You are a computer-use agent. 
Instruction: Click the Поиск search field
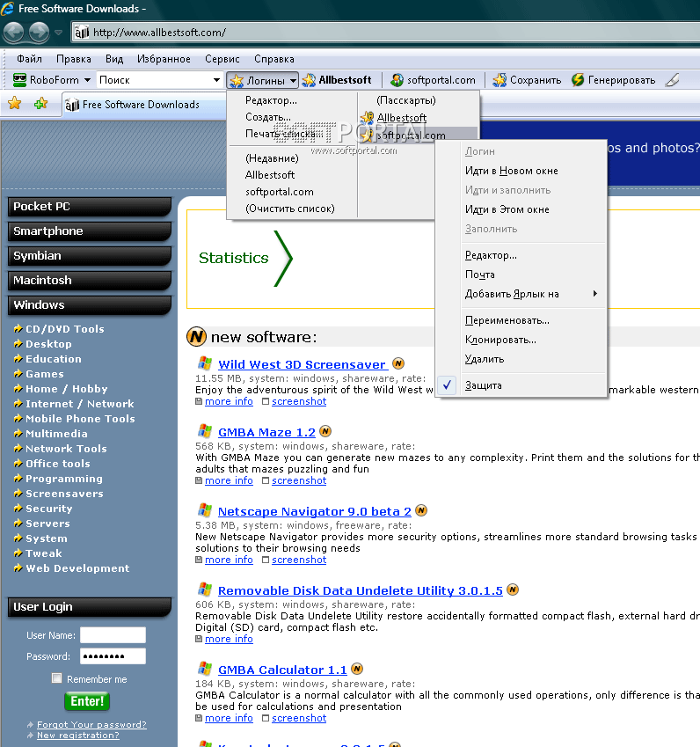(x=153, y=80)
